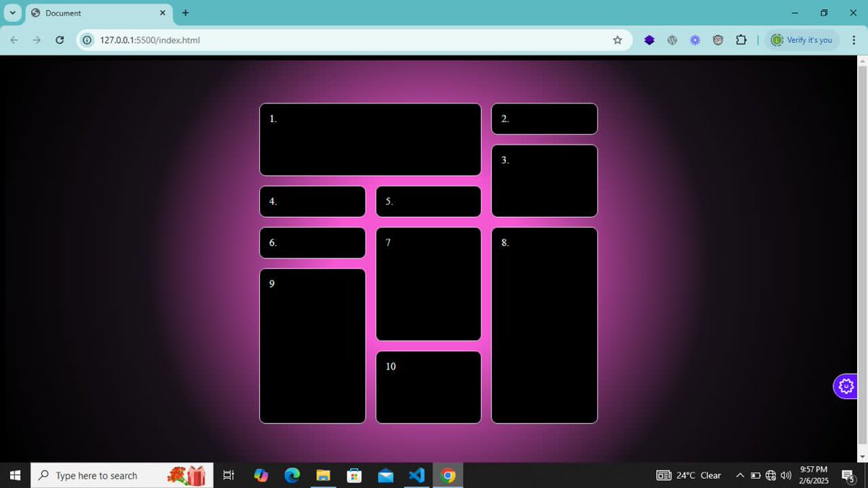The height and width of the screenshot is (488, 868).
Task: Open the Windows Start menu
Action: pos(14,475)
